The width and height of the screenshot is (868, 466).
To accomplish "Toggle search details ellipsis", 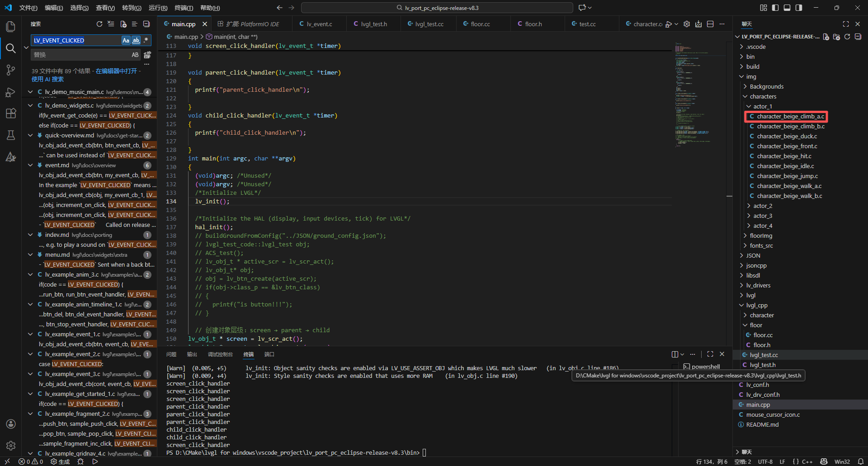I will coord(146,64).
